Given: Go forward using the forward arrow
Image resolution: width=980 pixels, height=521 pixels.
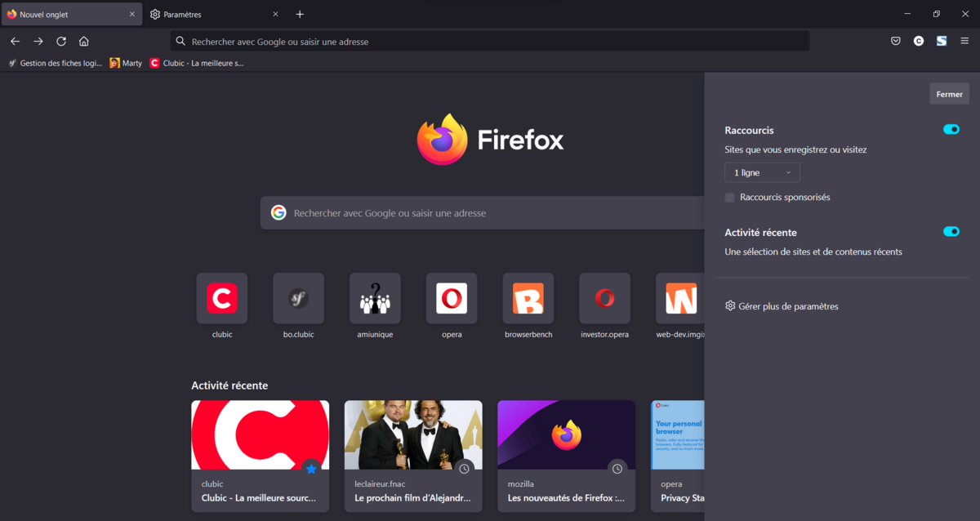Looking at the screenshot, I should point(38,41).
